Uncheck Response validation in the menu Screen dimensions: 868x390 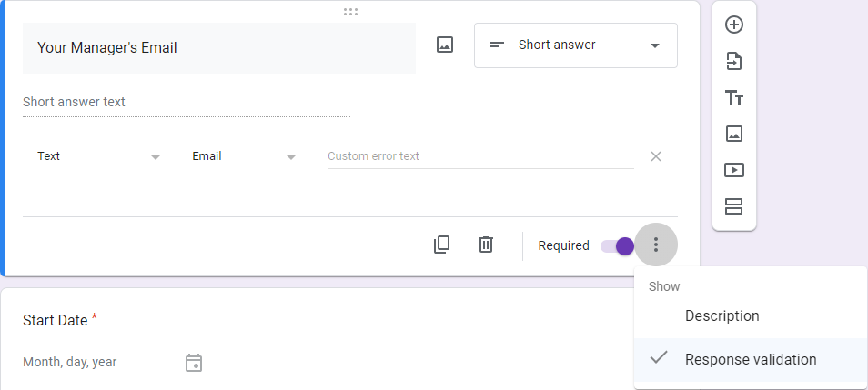751,360
